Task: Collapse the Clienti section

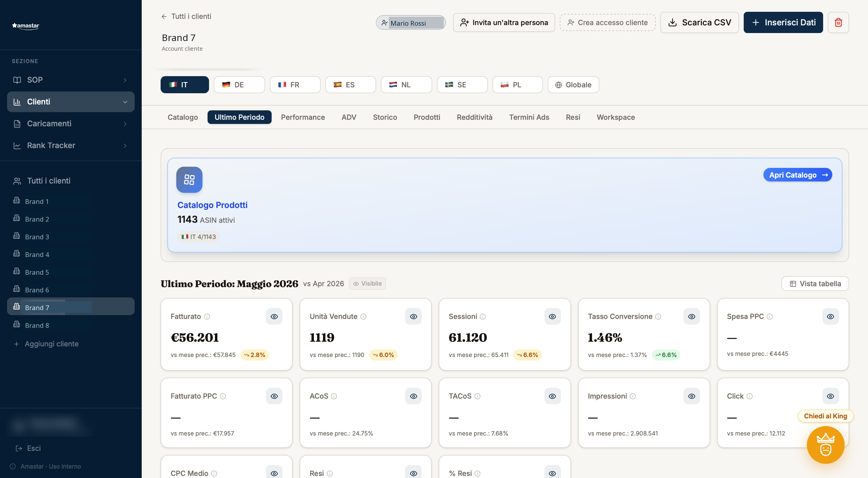Action: point(71,102)
